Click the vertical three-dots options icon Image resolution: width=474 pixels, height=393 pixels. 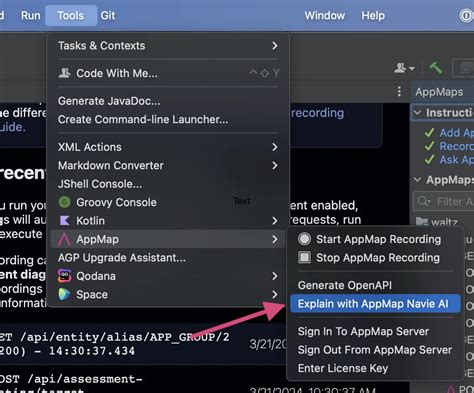[399, 92]
